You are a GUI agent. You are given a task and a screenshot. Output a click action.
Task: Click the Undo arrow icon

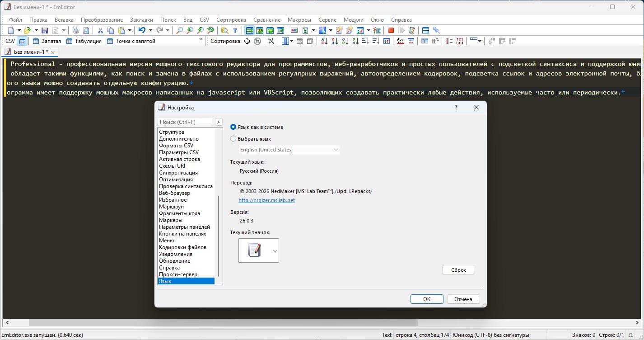141,30
